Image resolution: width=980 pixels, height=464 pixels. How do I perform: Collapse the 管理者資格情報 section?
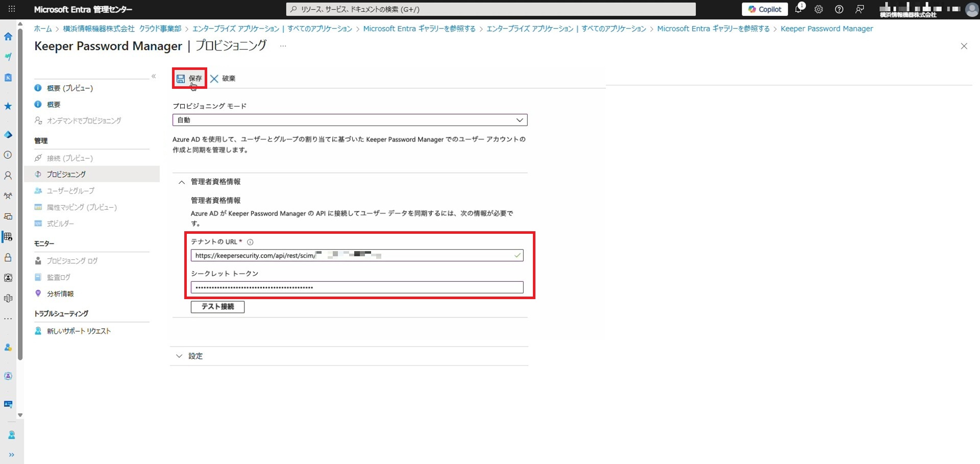(x=182, y=182)
